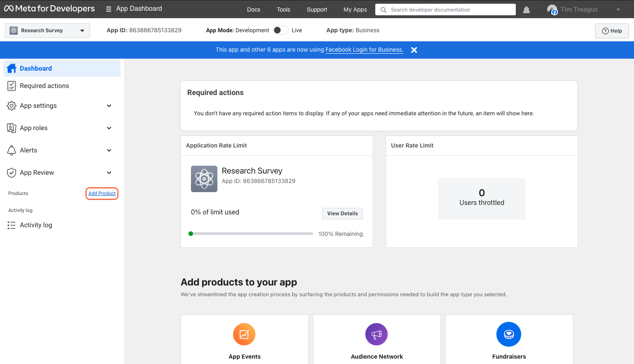The height and width of the screenshot is (364, 634).
Task: Click the Research Survey app icon in rate limit card
Action: tap(204, 179)
